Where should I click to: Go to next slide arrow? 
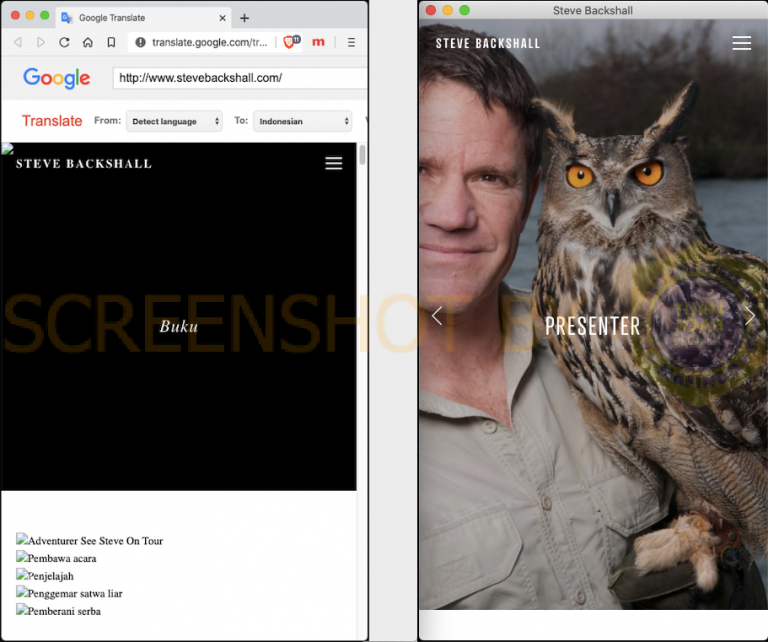pos(750,316)
